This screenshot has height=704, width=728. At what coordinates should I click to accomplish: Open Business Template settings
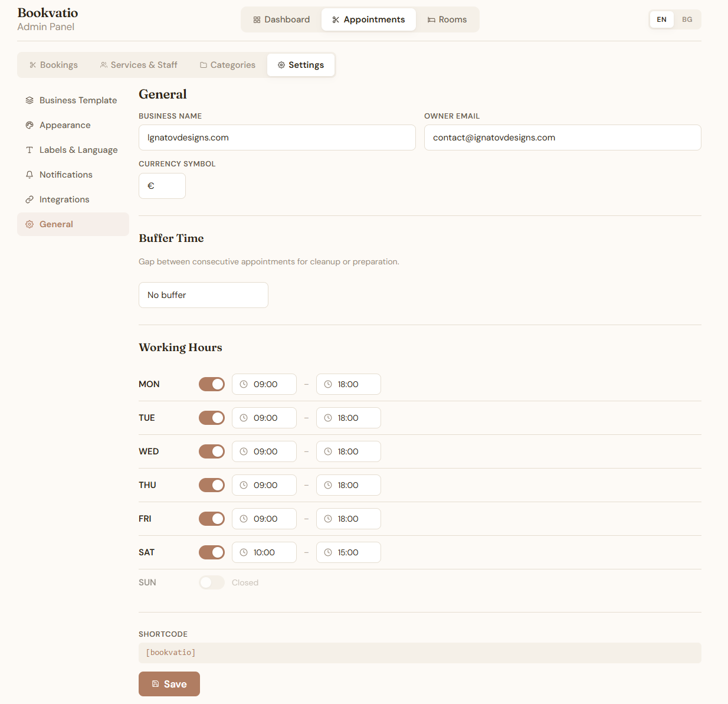(73, 100)
